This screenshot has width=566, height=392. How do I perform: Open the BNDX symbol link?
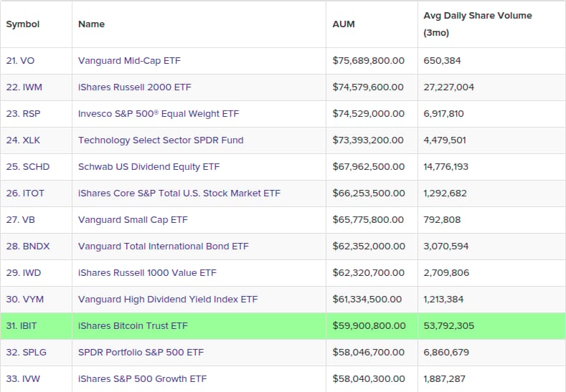click(28, 247)
